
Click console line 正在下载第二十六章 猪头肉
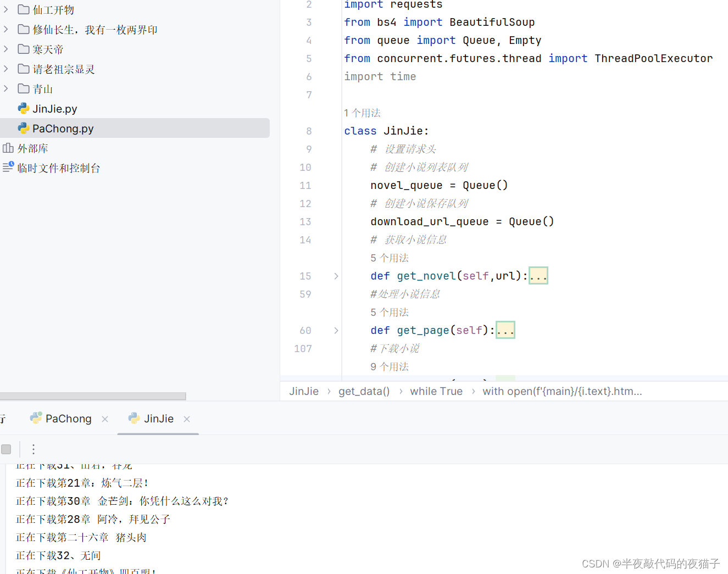(81, 537)
